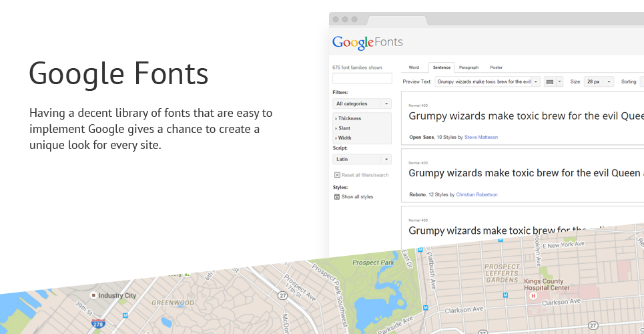Viewport: 644px width, 334px height.
Task: Open the keyboard options dropdown arrow
Action: click(559, 82)
